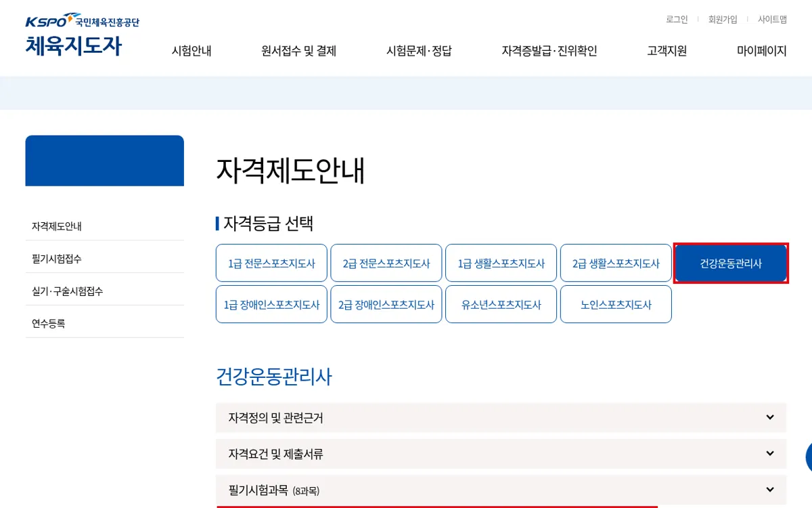Screen dimensions: 812x508
Task: Choose the 2급 생활스포츠지도사 grade button
Action: [x=616, y=263]
